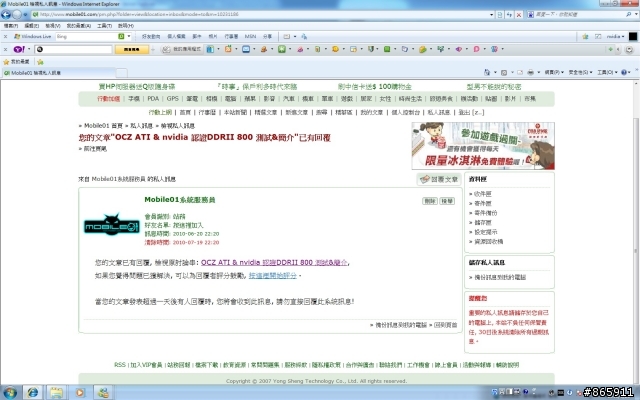Click the GPS category in green nav bar
This screenshot has height=400, width=640.
coord(173,98)
